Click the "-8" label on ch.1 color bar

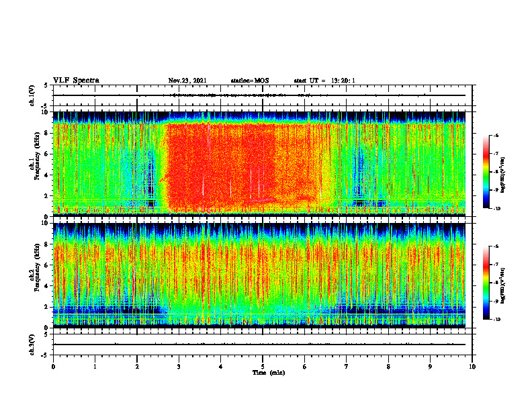(496, 172)
